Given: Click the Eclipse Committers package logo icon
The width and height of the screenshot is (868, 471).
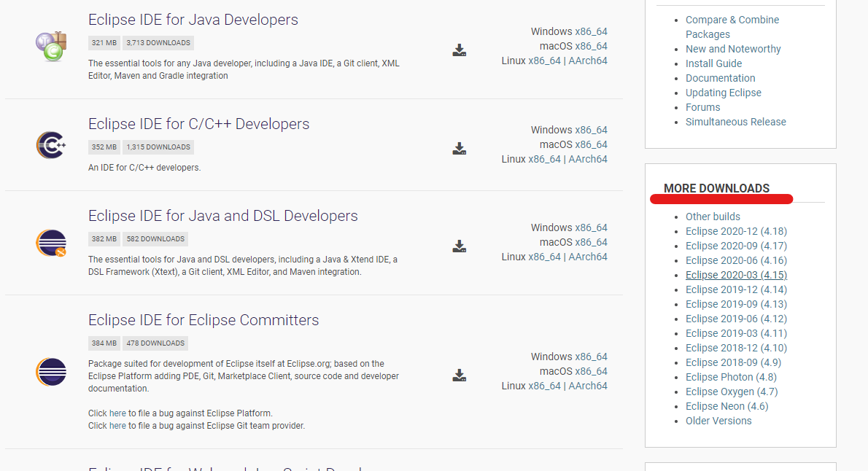Looking at the screenshot, I should point(51,371).
